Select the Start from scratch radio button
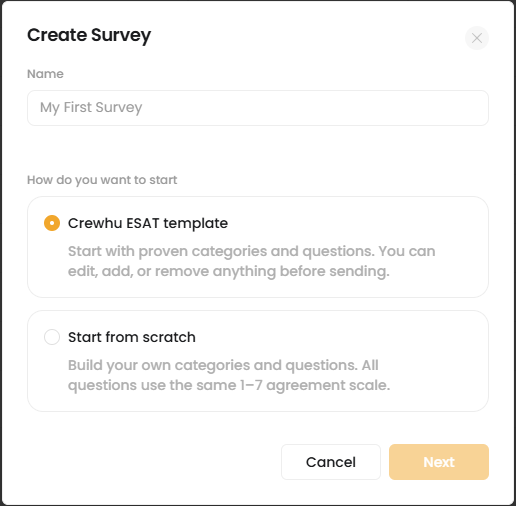The height and width of the screenshot is (506, 516). pos(52,337)
